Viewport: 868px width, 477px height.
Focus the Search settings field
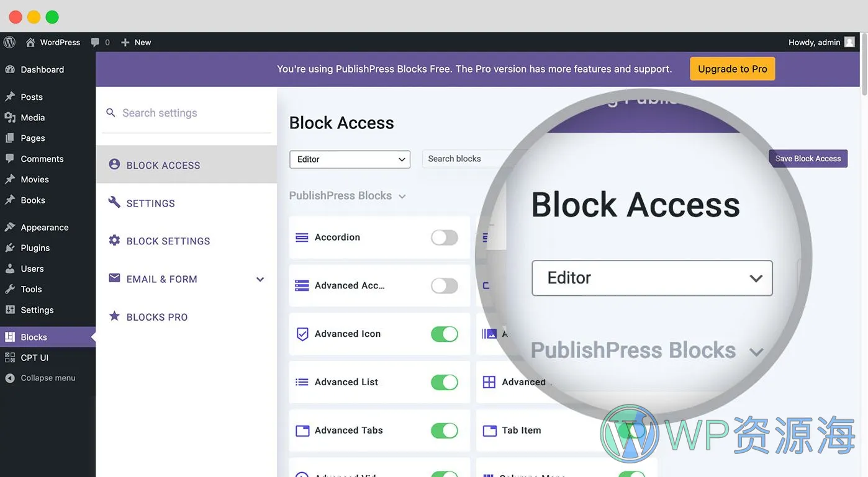click(186, 113)
